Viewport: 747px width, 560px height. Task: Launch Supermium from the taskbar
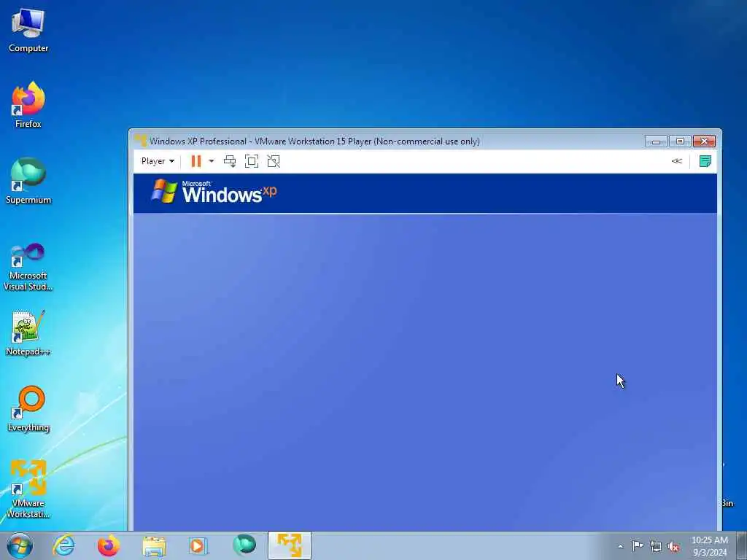tap(244, 545)
